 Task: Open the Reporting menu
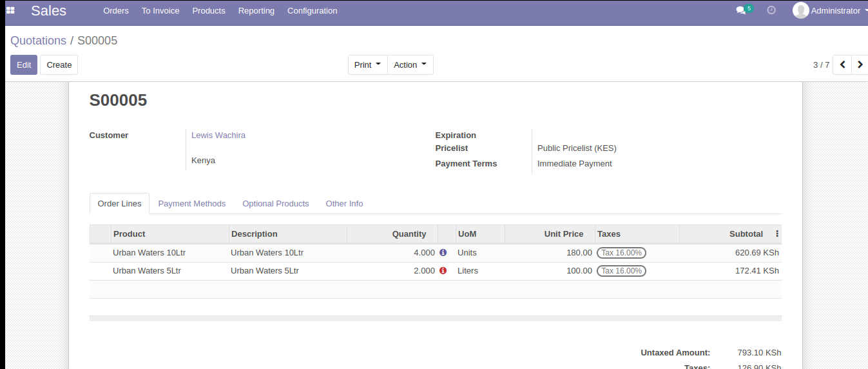[256, 10]
